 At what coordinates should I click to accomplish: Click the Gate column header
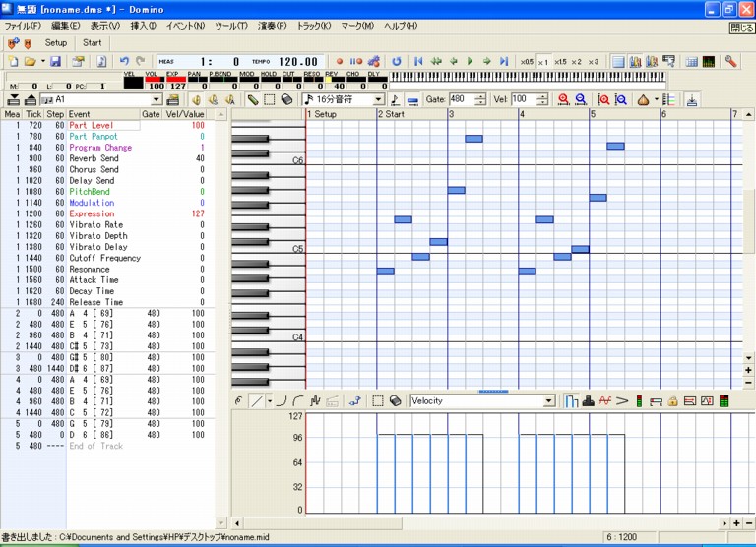click(x=151, y=114)
